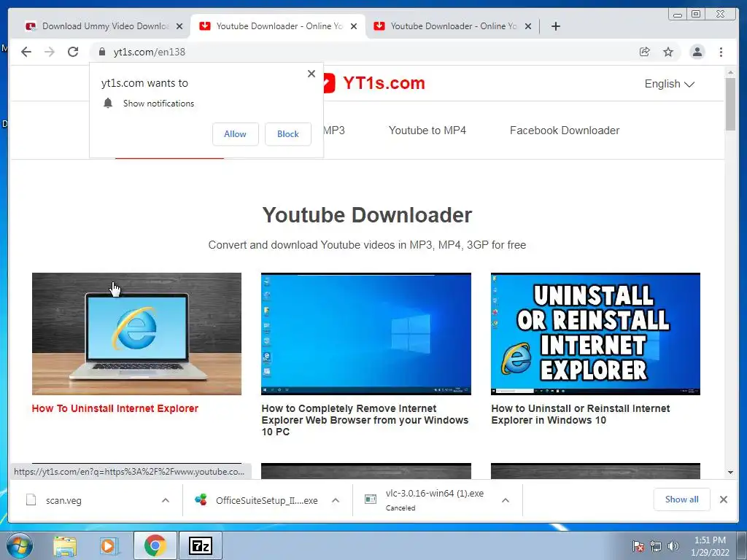Click the vertical scrollbar thumb
Viewport: 747px width, 560px height.
730,104
